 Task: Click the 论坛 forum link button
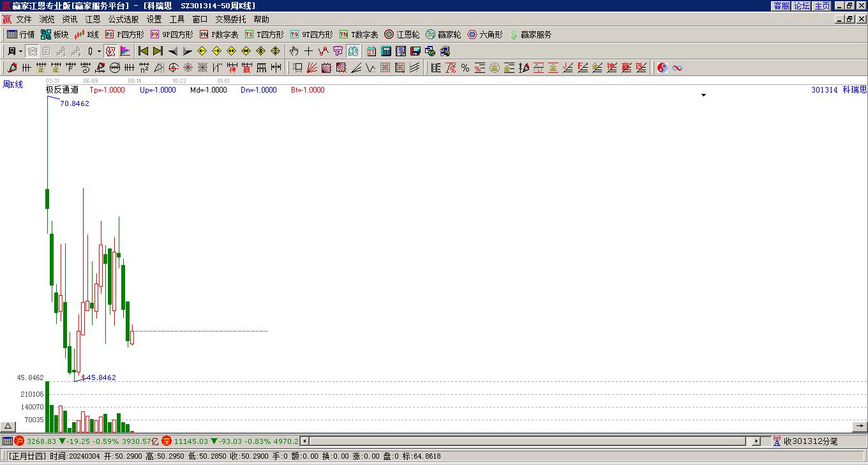point(801,6)
